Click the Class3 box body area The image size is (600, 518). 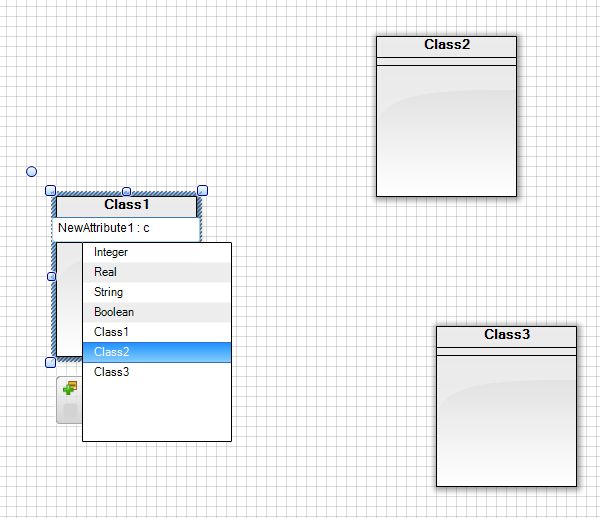click(507, 421)
